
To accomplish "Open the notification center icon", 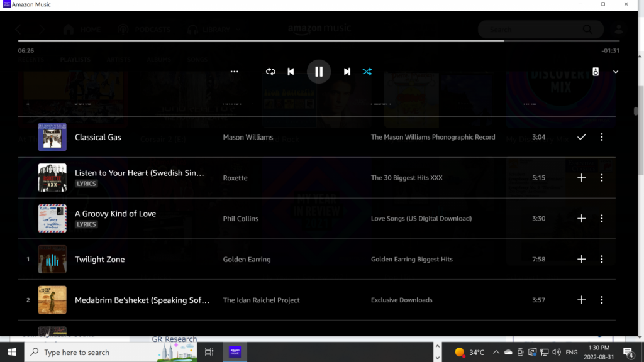I will pyautogui.click(x=628, y=353).
